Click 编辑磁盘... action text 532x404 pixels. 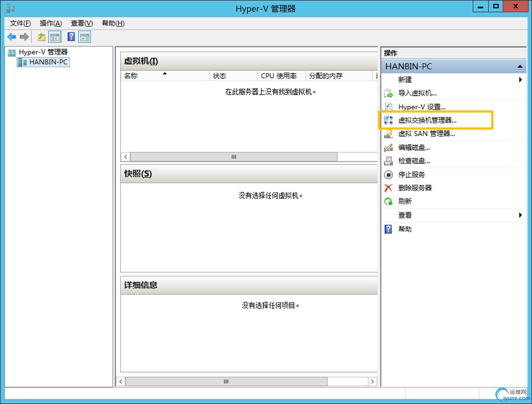414,147
